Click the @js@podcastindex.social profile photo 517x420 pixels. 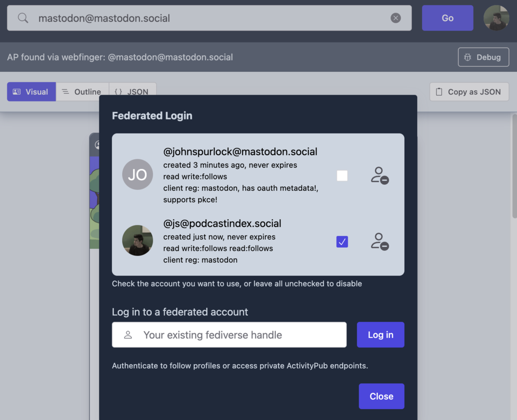pyautogui.click(x=137, y=241)
